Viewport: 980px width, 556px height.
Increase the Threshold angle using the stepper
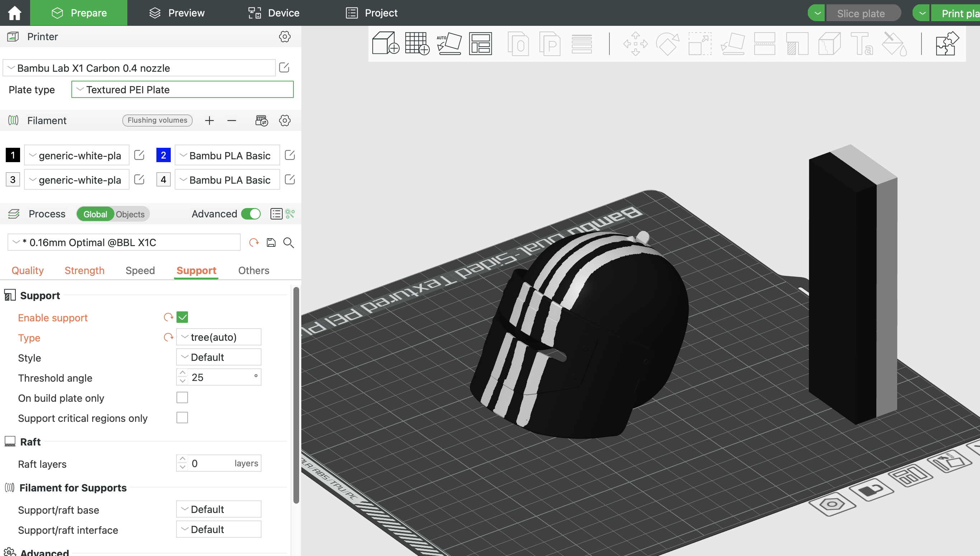tap(183, 373)
